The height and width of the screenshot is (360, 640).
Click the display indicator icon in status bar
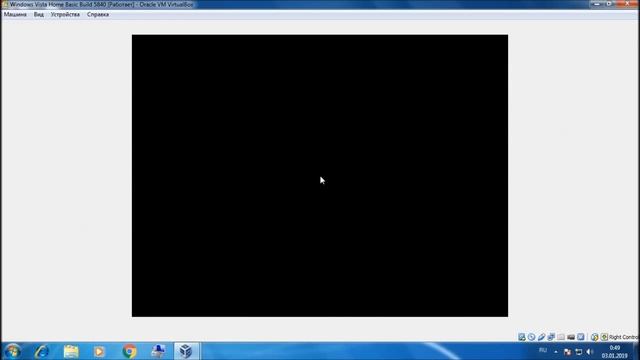coord(571,337)
